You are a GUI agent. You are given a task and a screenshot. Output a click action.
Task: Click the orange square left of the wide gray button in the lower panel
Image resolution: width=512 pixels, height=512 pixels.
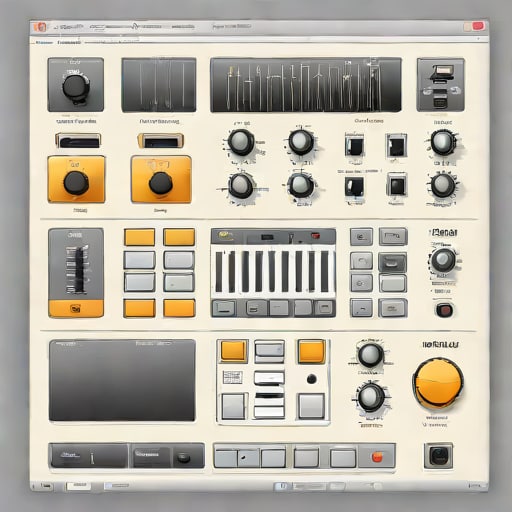point(233,351)
